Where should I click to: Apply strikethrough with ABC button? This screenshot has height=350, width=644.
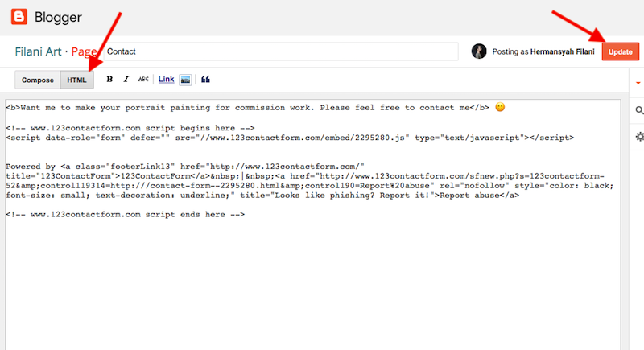point(143,79)
